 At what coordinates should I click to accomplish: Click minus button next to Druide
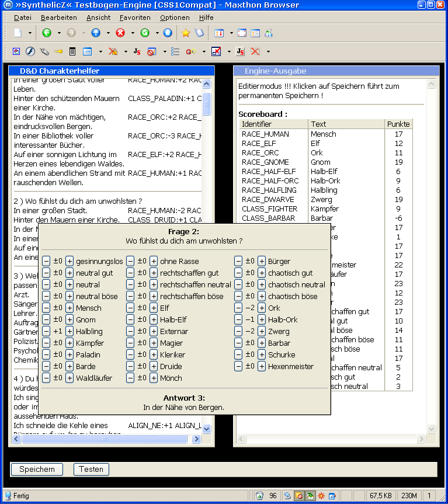click(130, 366)
